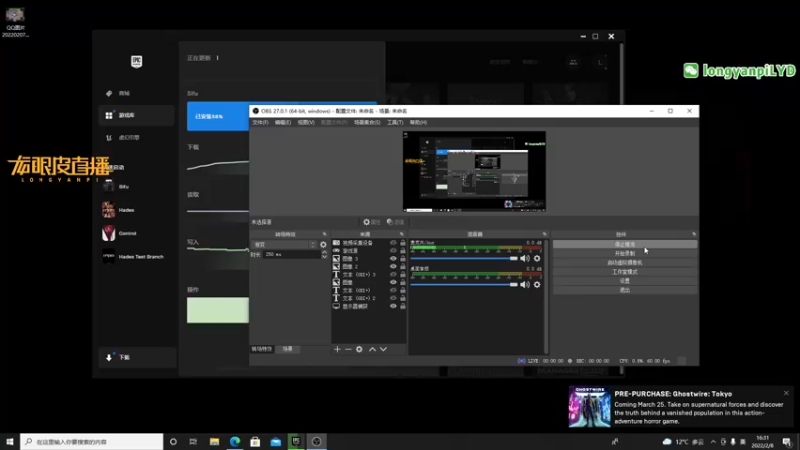Switch to the 场景 tab at the bottom

click(x=288, y=349)
